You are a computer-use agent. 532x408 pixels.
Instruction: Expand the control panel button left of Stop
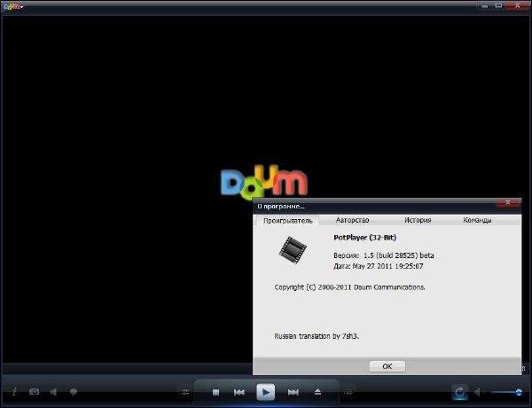[184, 391]
